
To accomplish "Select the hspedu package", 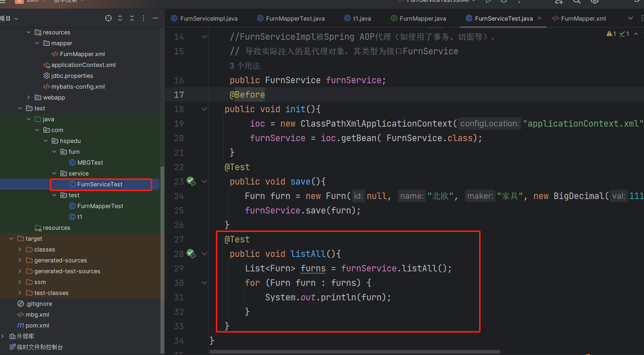I will coord(67,141).
